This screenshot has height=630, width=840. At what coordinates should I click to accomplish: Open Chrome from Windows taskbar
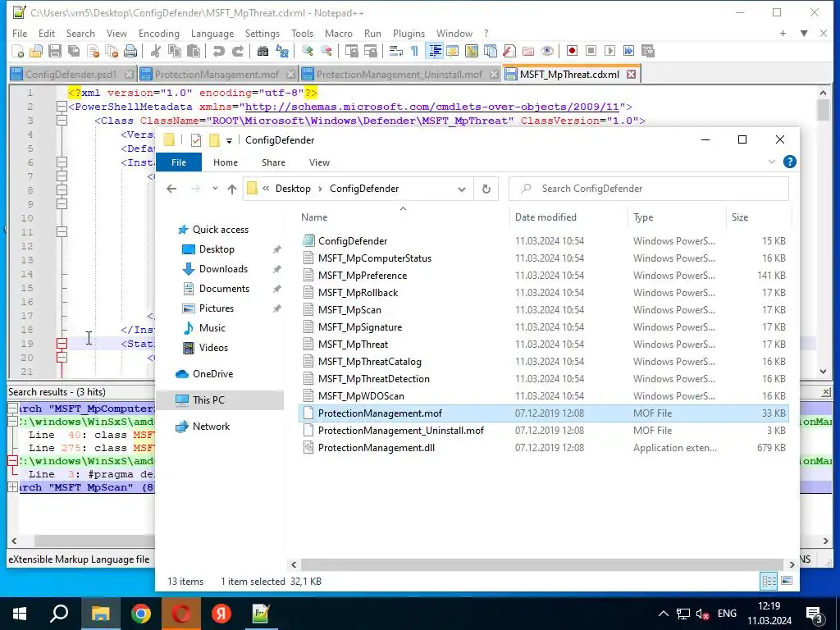coord(141,614)
